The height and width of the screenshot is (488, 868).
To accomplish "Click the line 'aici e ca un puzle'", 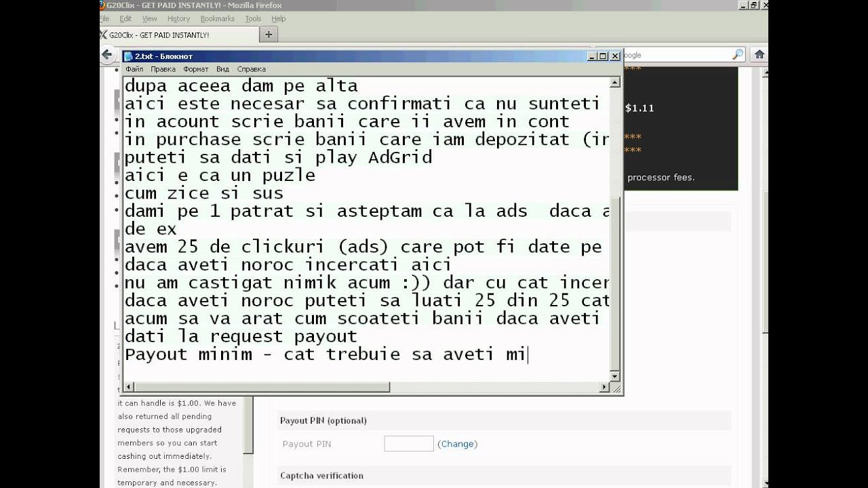I will [220, 176].
